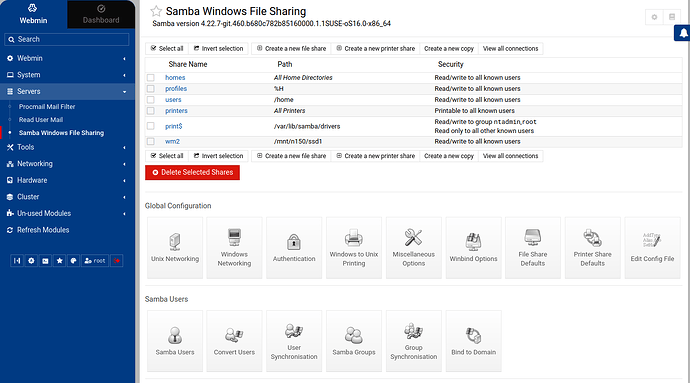Image resolution: width=690 pixels, height=383 pixels.
Task: Click the module configuration gear icon
Action: click(654, 17)
